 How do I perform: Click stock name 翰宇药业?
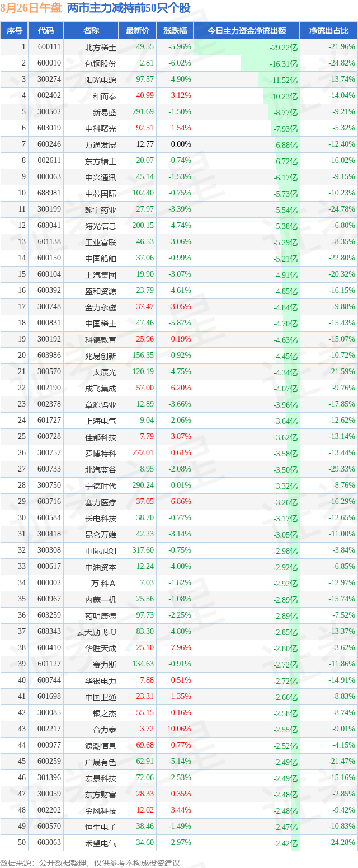coord(101,209)
